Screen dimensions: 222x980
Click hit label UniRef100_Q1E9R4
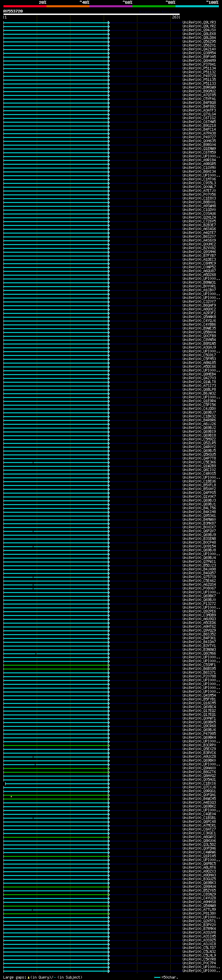pyautogui.click(x=199, y=401)
